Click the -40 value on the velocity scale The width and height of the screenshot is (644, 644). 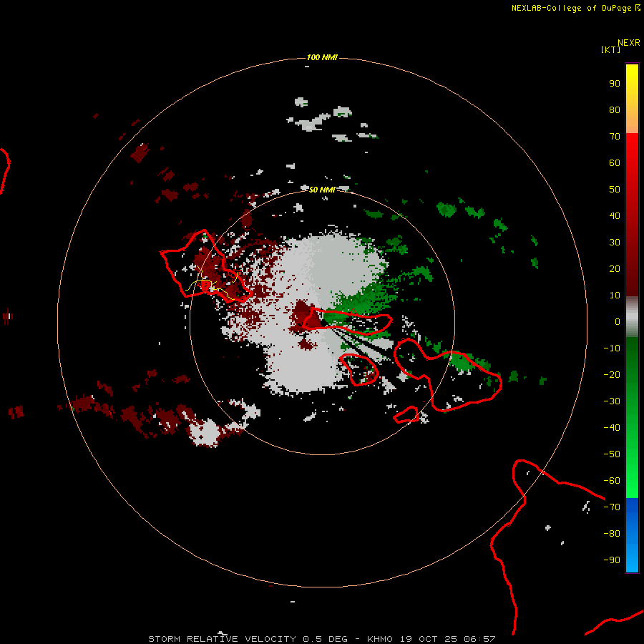pyautogui.click(x=612, y=428)
